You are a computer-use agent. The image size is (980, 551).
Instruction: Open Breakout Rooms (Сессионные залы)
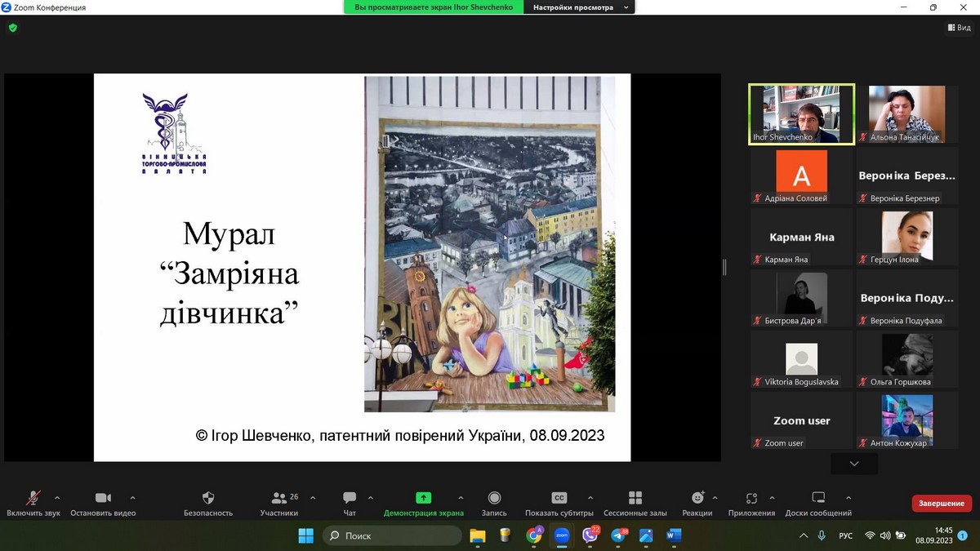pyautogui.click(x=635, y=499)
